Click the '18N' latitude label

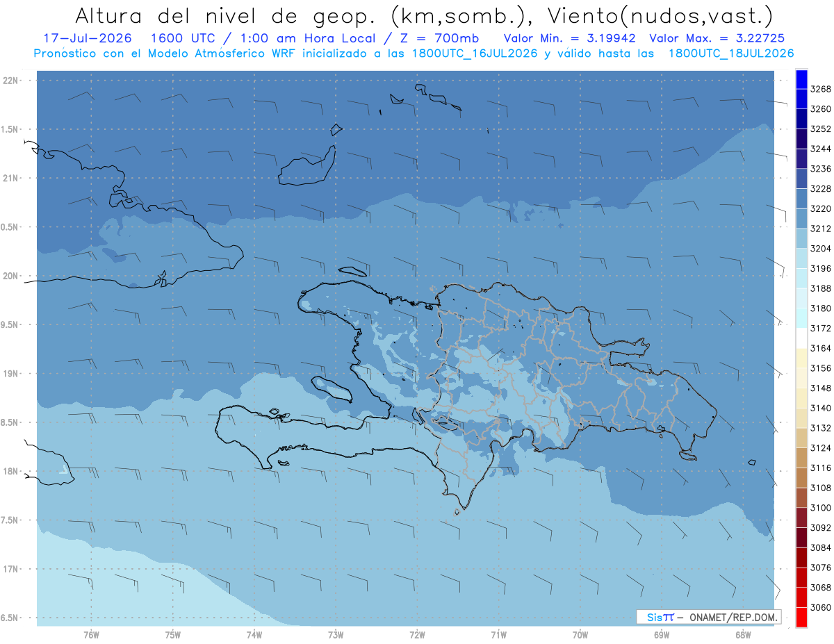10,471
